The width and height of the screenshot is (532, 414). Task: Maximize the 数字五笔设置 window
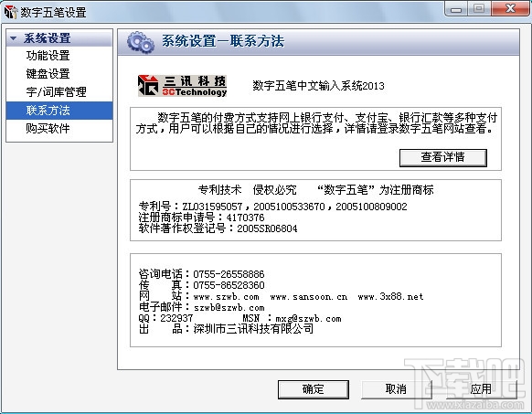[x=479, y=9]
